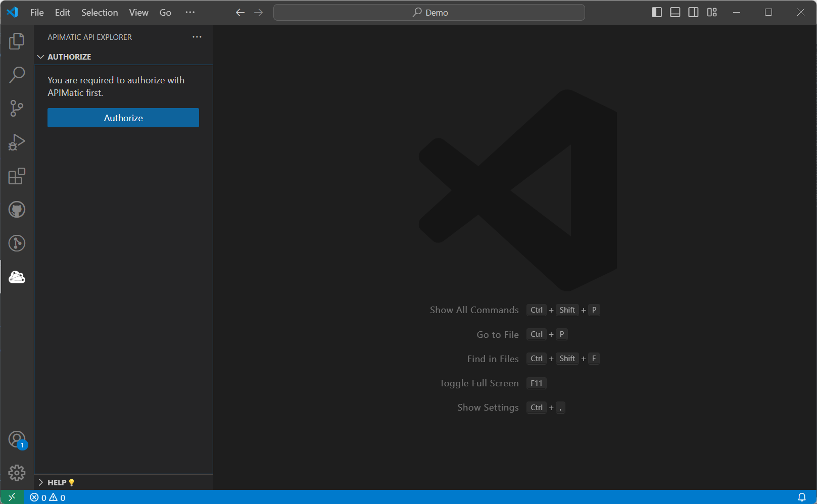Viewport: 817px width, 504px height.
Task: Click the 'You are required to authorize' message
Action: click(x=116, y=86)
